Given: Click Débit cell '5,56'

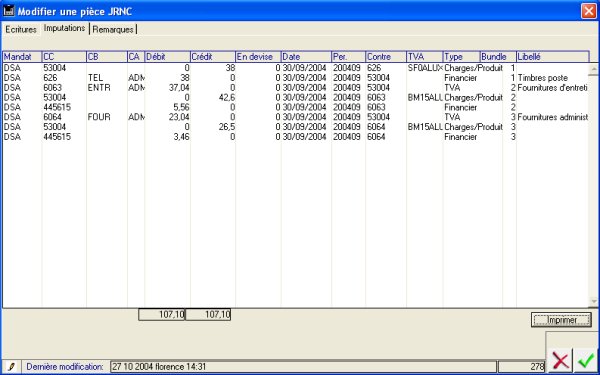Looking at the screenshot, I should 181,107.
